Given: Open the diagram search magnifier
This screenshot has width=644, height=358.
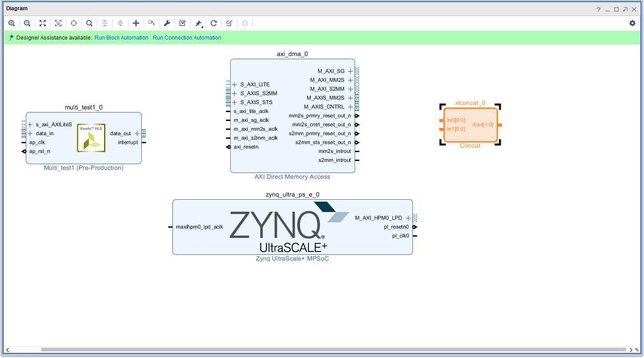Looking at the screenshot, I should (x=89, y=23).
